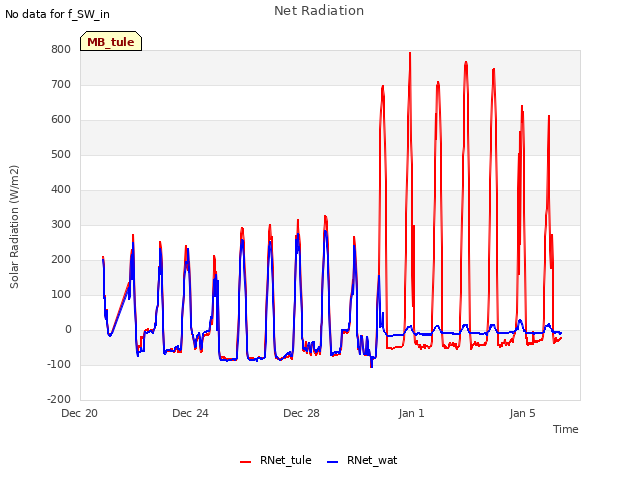Click the 500 y-axis tick label
The image size is (640, 480).
pos(61,155)
